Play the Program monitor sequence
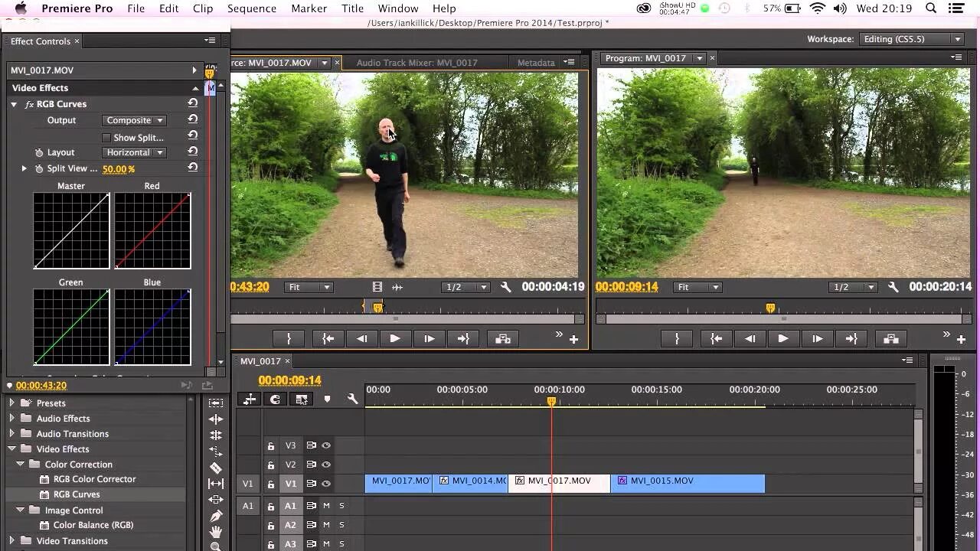 [783, 338]
